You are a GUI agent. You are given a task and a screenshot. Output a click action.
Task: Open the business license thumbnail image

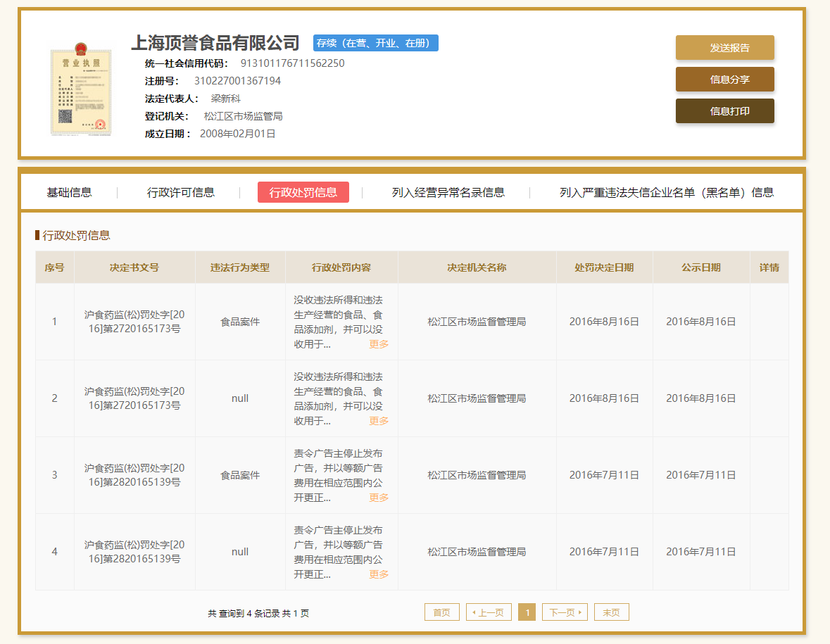click(81, 89)
